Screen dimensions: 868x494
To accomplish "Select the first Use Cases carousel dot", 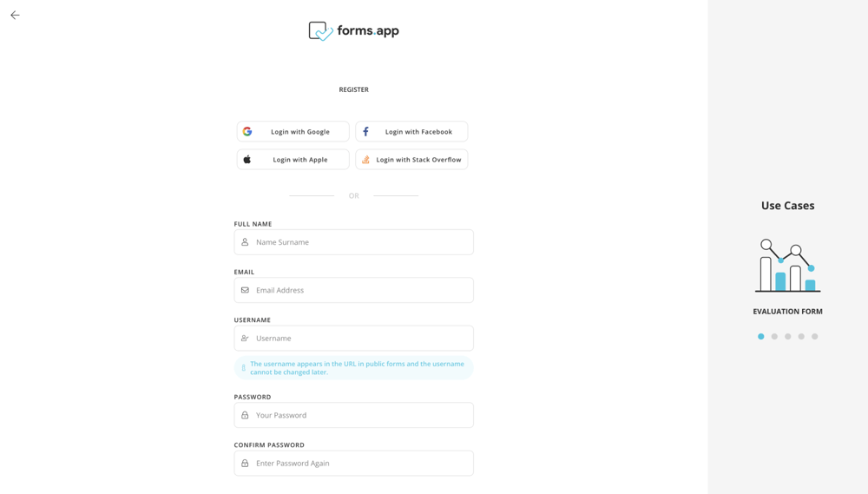I will point(761,337).
